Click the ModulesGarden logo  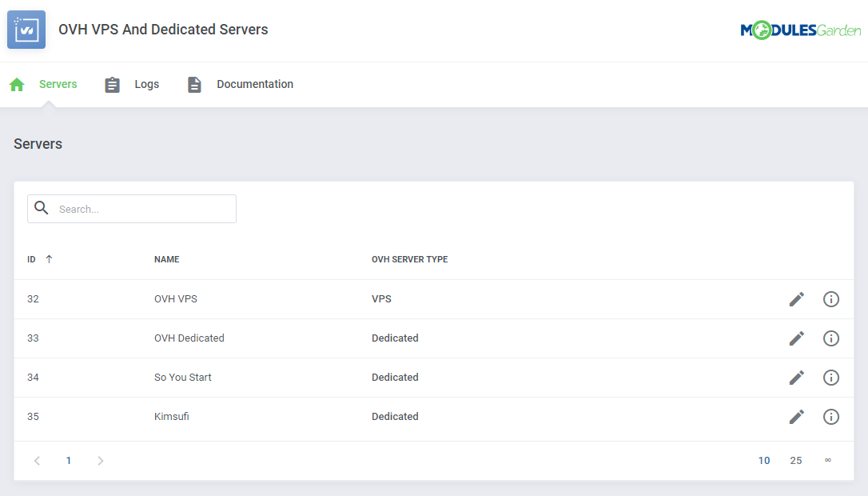[801, 29]
